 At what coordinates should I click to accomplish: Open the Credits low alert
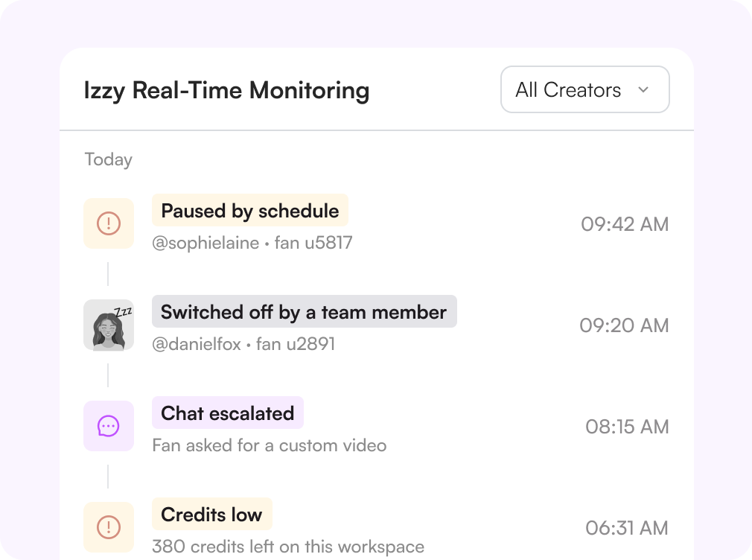point(211,514)
